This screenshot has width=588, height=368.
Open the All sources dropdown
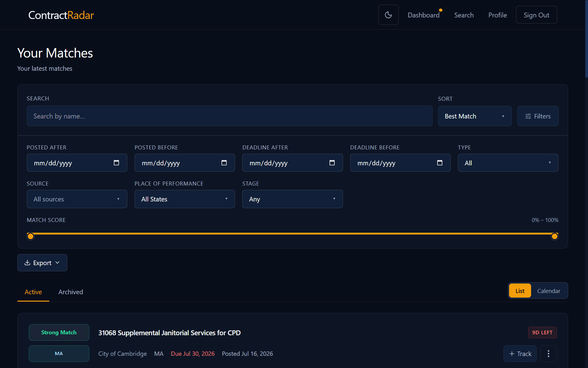(x=77, y=199)
